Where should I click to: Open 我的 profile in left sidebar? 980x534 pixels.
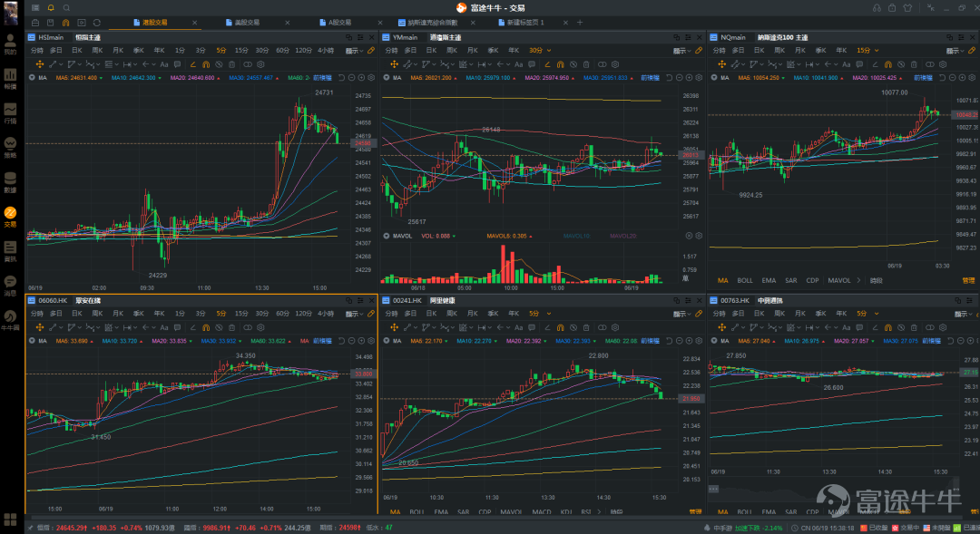point(10,44)
